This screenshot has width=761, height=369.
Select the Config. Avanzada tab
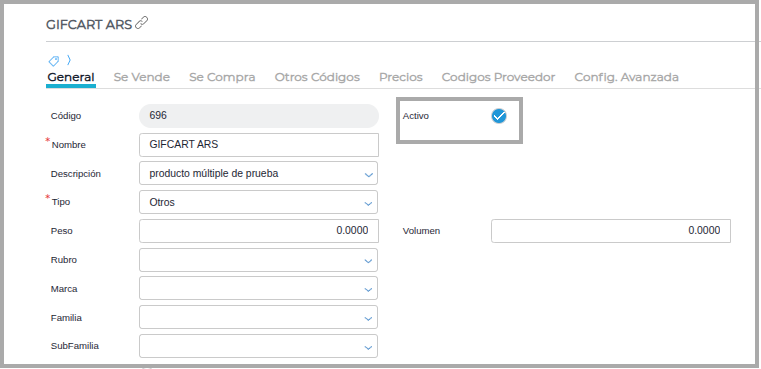click(x=627, y=77)
